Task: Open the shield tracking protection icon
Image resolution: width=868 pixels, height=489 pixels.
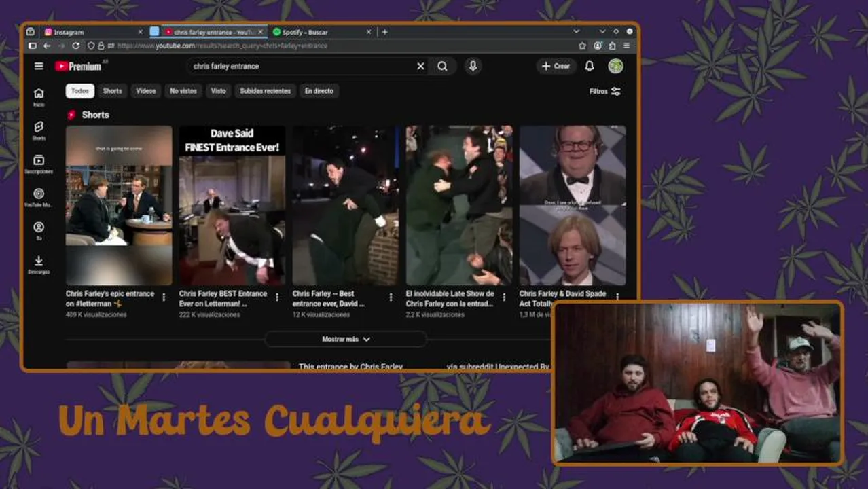Action: point(91,46)
